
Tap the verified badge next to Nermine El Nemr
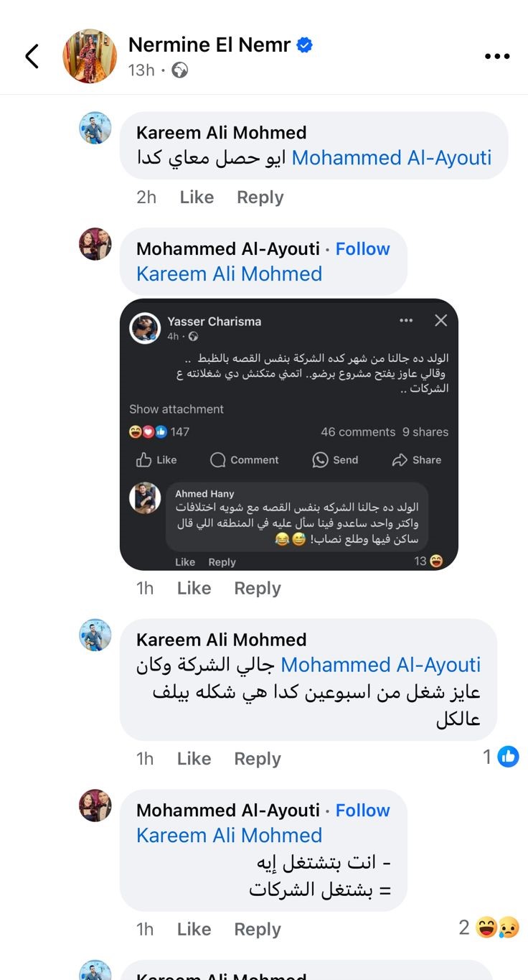[305, 45]
